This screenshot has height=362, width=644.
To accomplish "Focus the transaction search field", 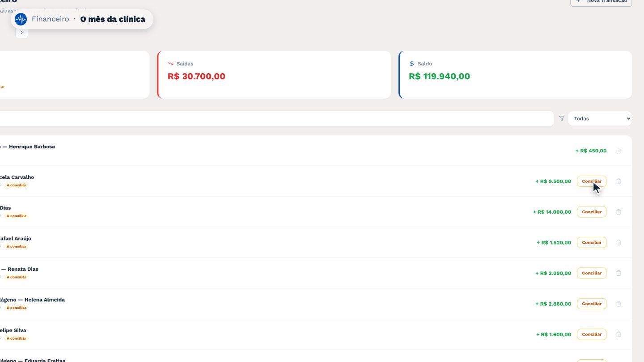I will point(277,118).
